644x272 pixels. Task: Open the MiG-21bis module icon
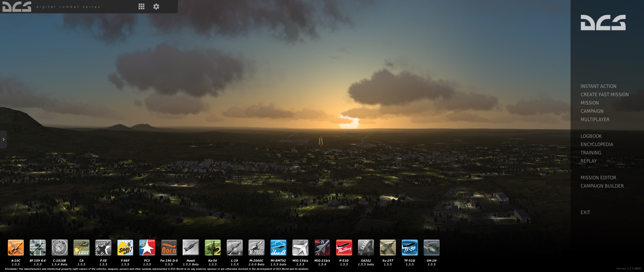point(322,248)
